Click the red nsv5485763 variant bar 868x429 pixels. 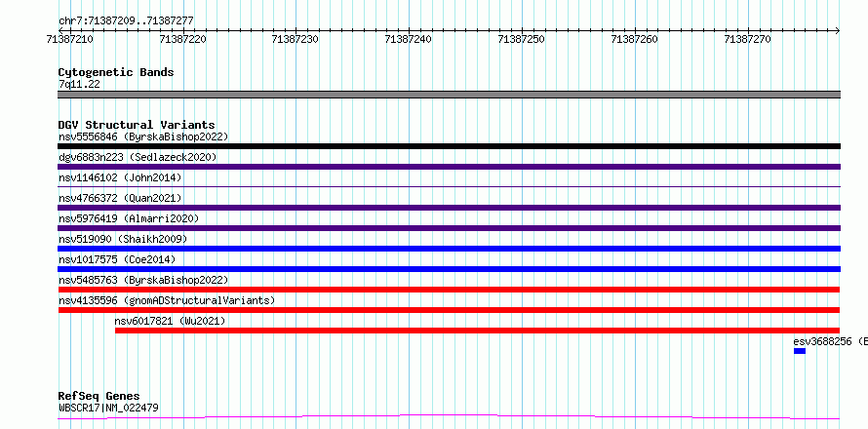[x=449, y=290]
